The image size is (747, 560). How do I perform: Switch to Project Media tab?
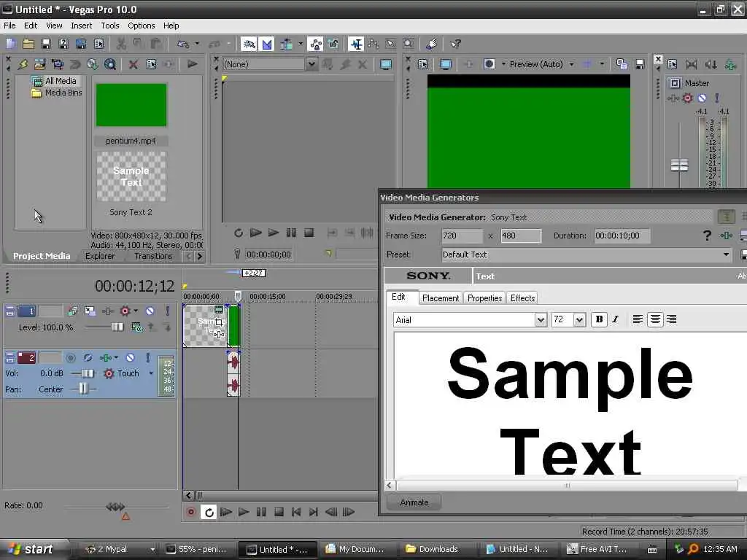(42, 256)
